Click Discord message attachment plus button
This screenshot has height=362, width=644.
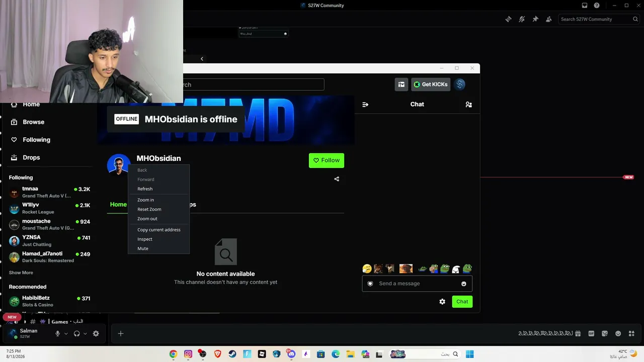(121, 333)
